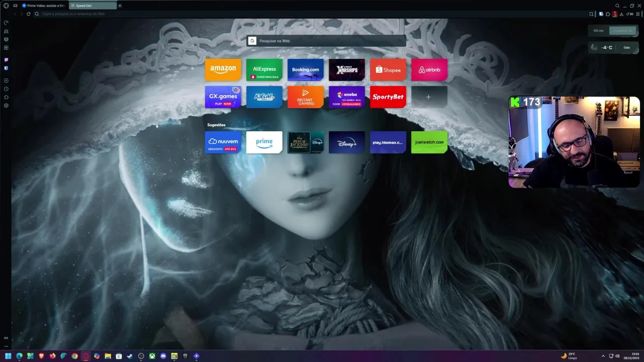The height and width of the screenshot is (362, 644).
Task: Open the Booking.com speed dial tile
Action: (x=305, y=70)
